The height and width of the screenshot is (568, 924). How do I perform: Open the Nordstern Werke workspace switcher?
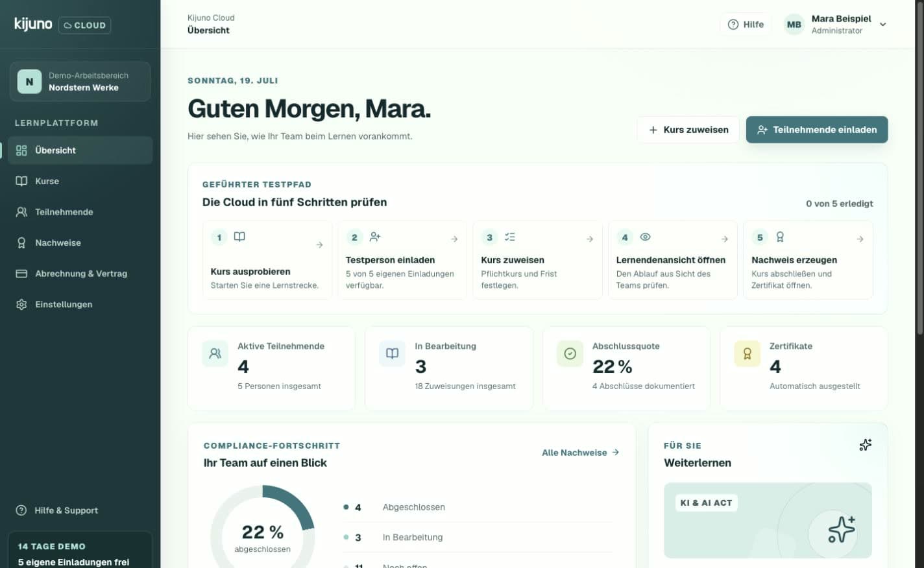(80, 82)
